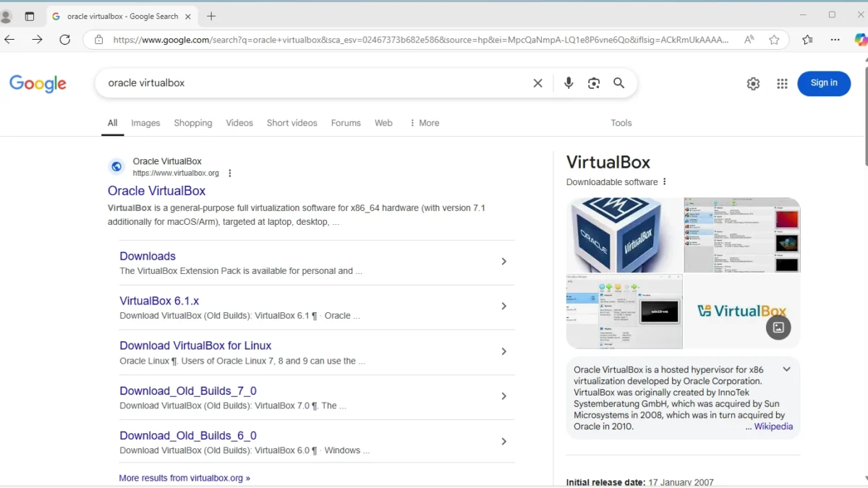This screenshot has height=488, width=868.
Task: Expand the Download VirtualBox for Linux chevron
Action: pos(504,352)
